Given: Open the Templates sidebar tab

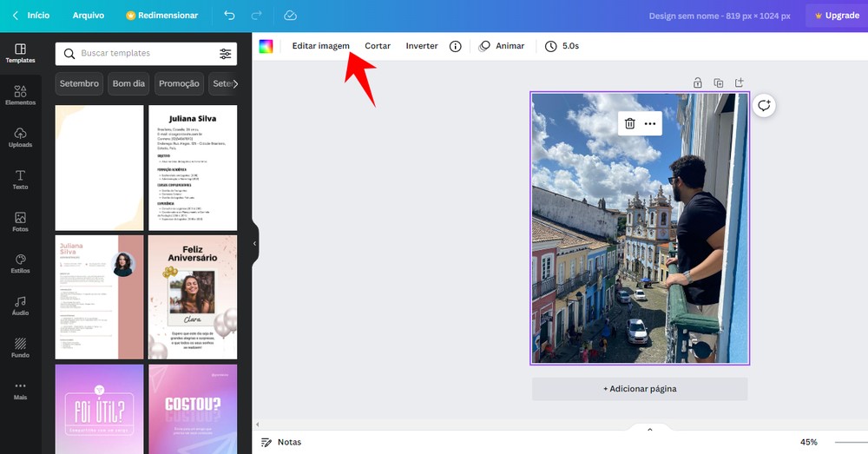Looking at the screenshot, I should [21, 53].
